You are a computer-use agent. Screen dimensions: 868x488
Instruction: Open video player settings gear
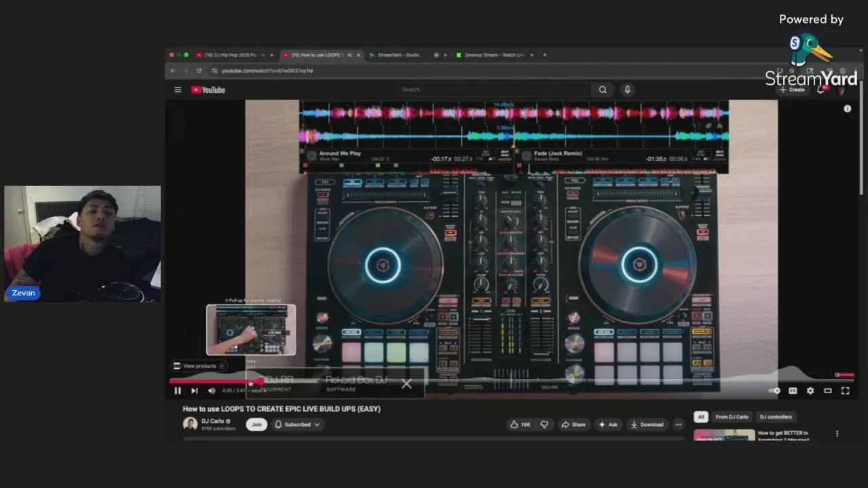click(810, 390)
